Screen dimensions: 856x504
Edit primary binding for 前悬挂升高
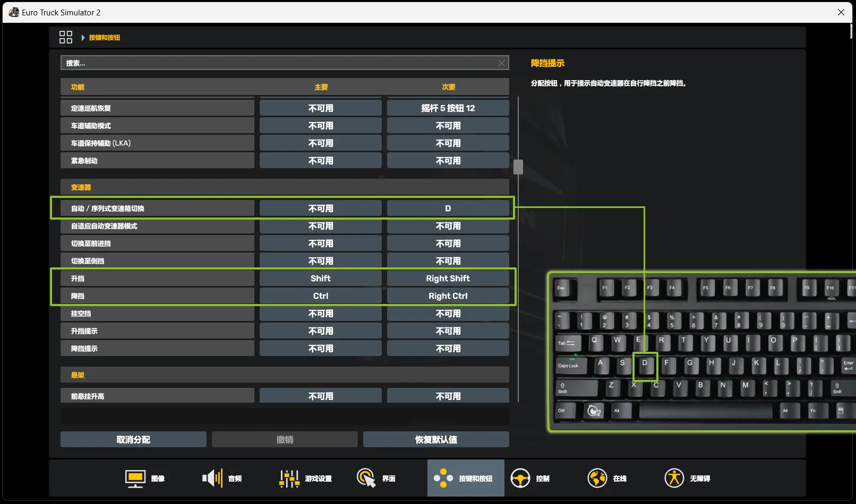tap(321, 396)
